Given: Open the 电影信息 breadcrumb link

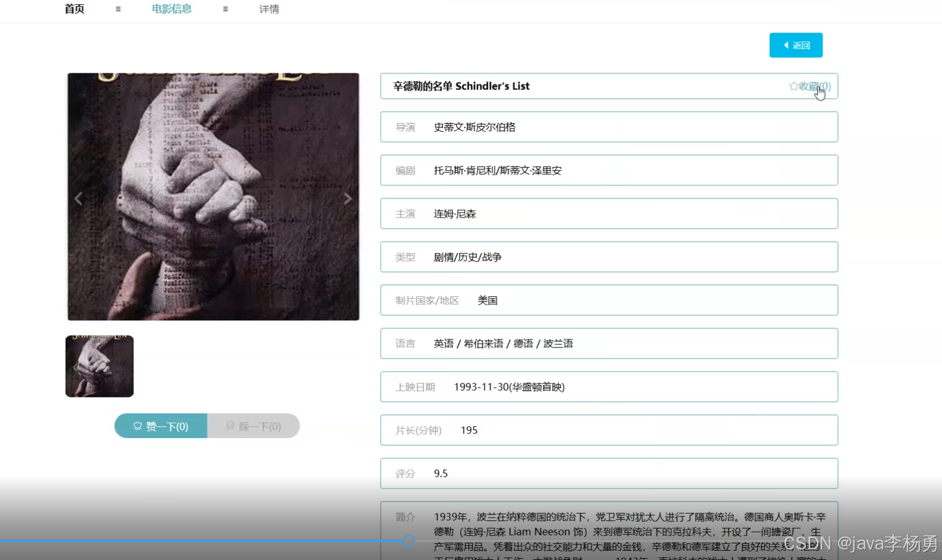Looking at the screenshot, I should tap(172, 9).
